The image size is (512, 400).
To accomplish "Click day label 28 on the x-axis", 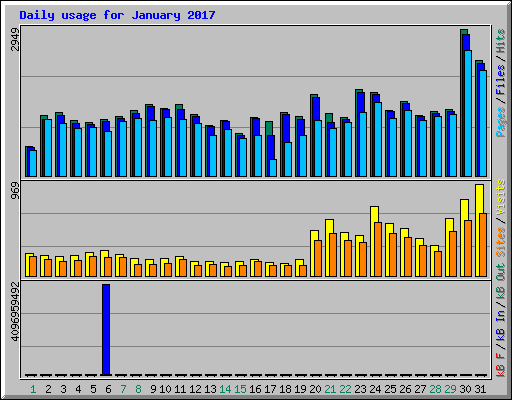I will tap(435, 389).
